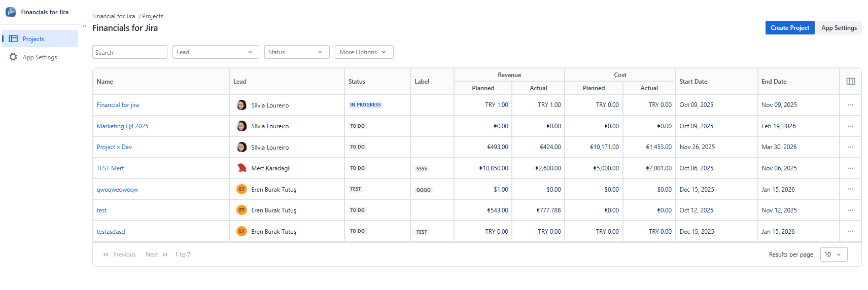868x290 pixels.
Task: Click the ET avatar in qweqweqweqw row
Action: click(x=242, y=189)
